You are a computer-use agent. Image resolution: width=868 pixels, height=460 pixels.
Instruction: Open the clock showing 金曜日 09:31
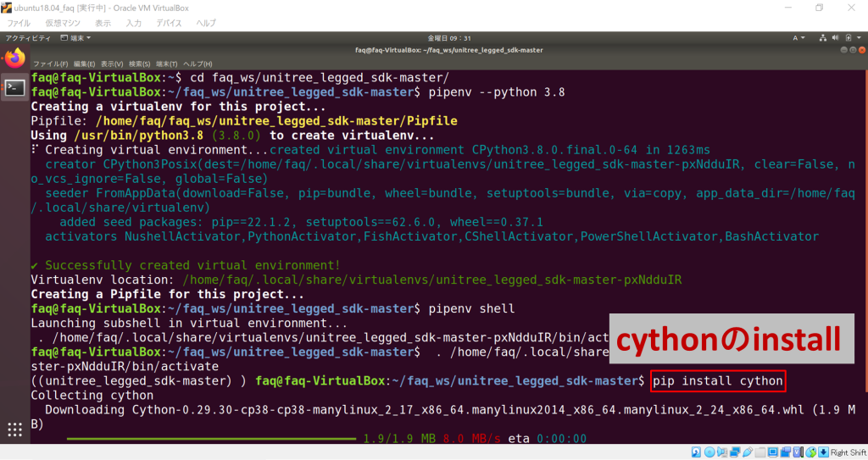(449, 37)
